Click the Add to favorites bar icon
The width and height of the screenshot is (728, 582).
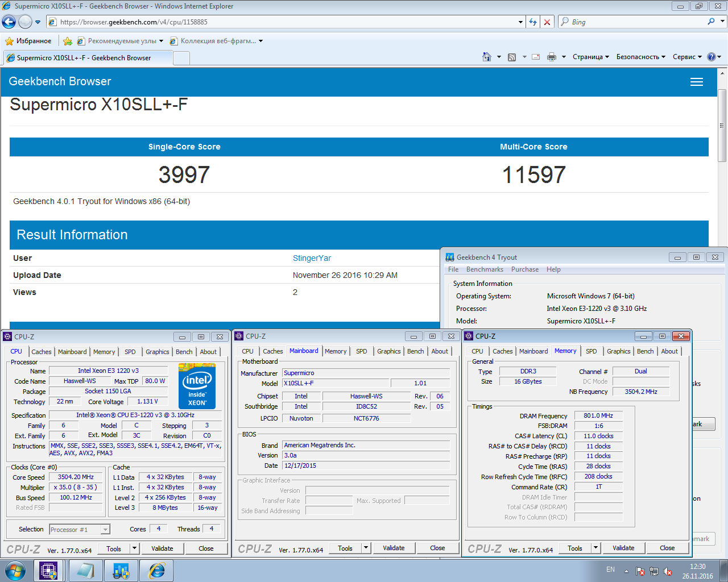[x=68, y=41]
